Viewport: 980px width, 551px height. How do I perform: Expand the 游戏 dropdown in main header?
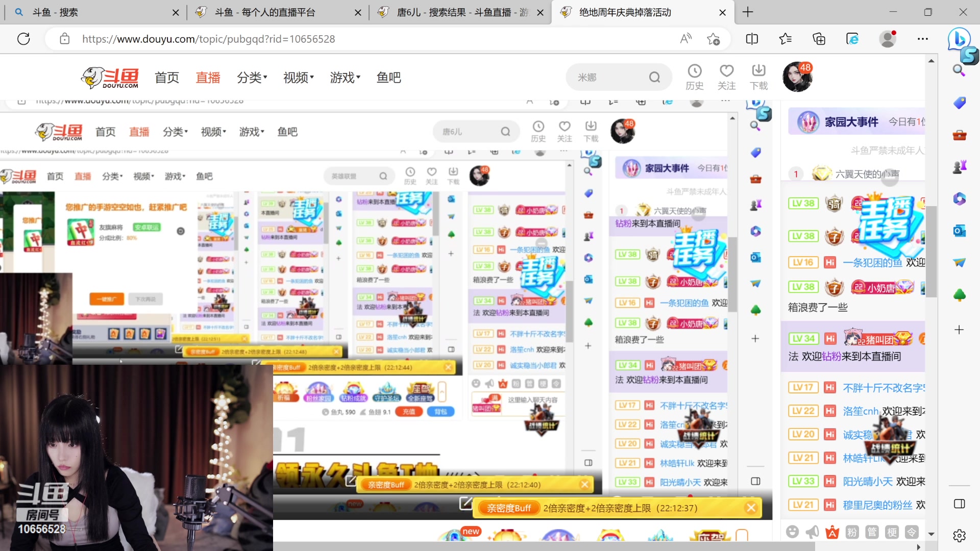tap(345, 78)
